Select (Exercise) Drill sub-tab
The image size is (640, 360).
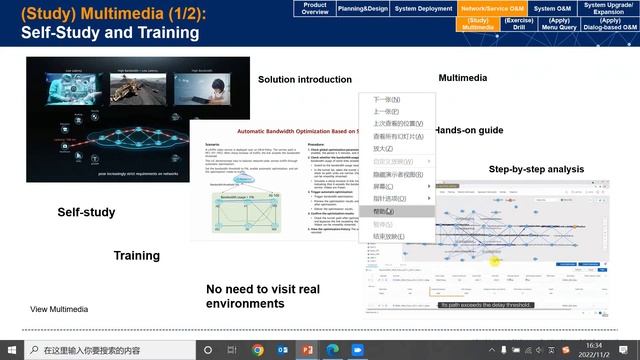(519, 24)
